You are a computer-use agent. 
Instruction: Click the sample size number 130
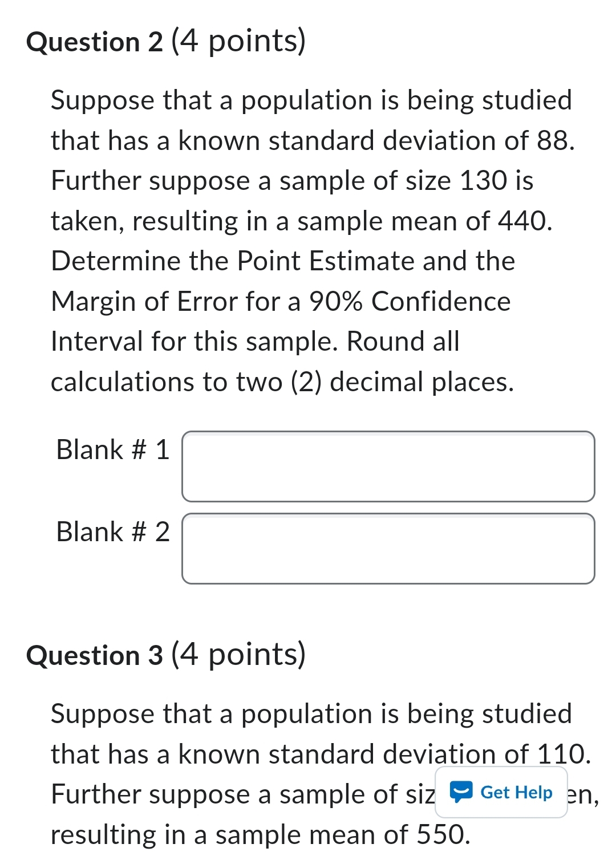(483, 181)
